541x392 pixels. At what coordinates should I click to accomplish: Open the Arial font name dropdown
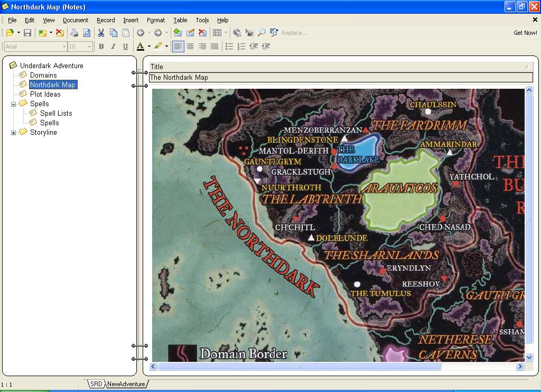[64, 46]
